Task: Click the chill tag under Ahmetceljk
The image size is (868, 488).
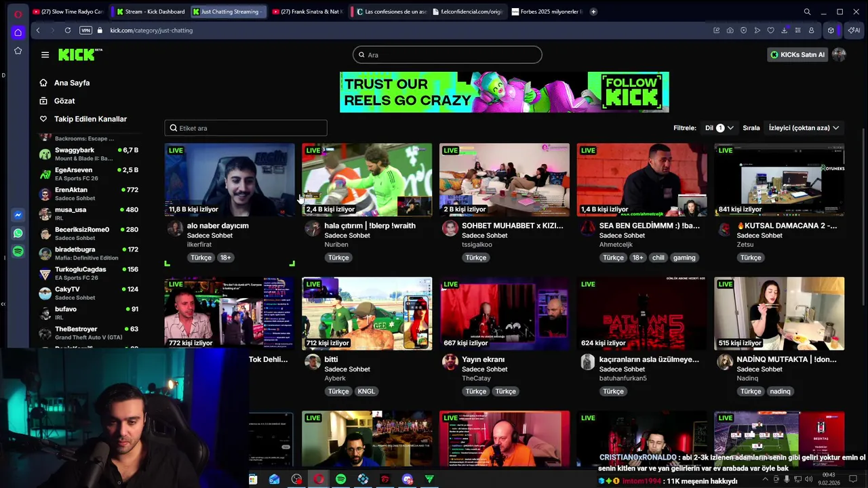Action: coord(658,258)
